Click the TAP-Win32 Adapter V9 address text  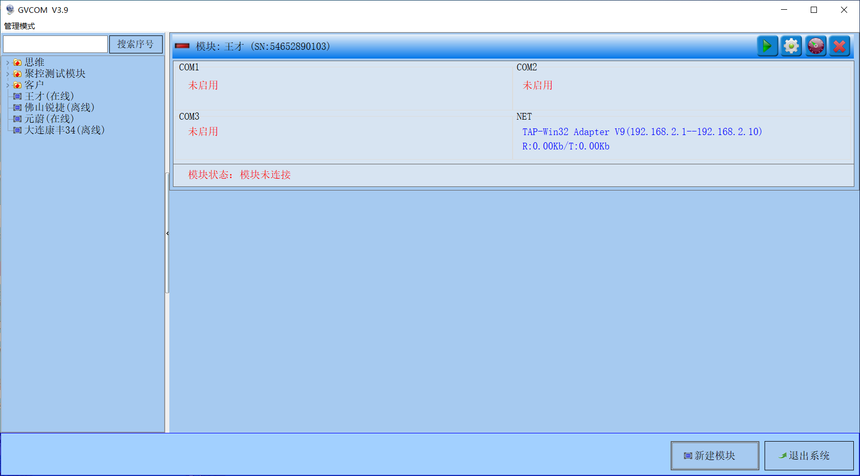(642, 132)
